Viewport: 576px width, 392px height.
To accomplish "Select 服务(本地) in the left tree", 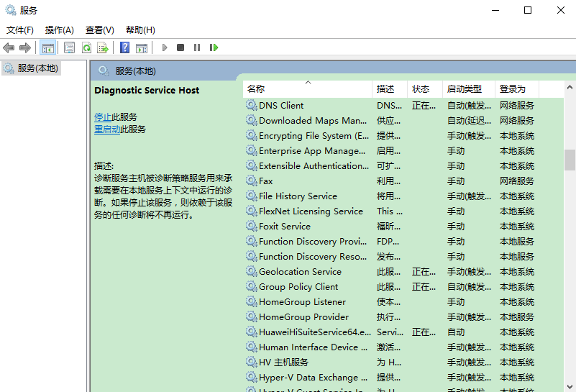I will [38, 68].
